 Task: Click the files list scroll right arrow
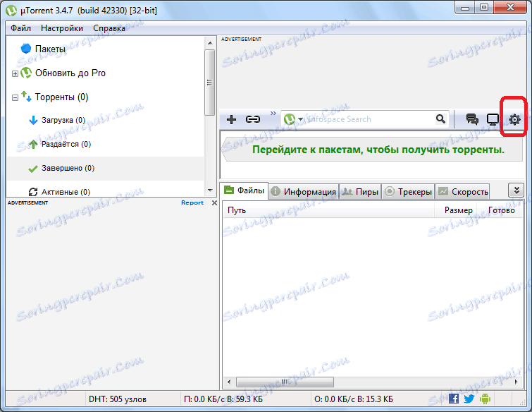click(x=516, y=382)
